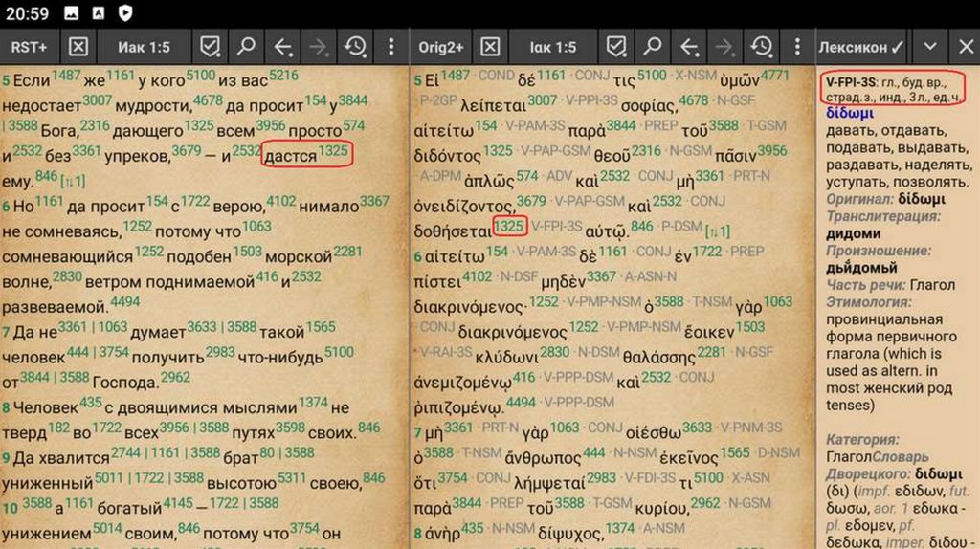Open the Orig2+ pane three-dot menu
980x549 pixels.
pos(797,47)
